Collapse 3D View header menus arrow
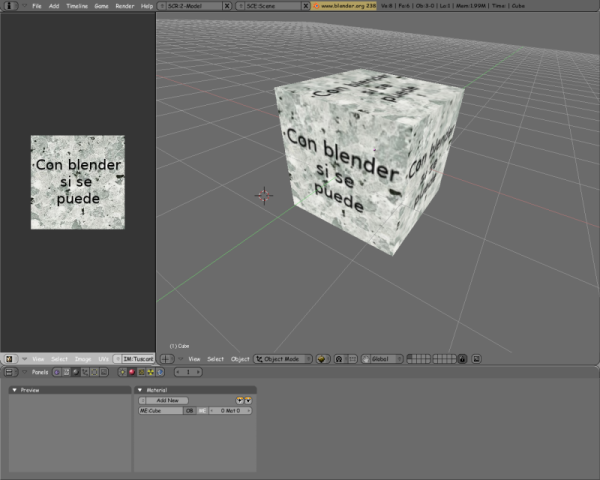600x480 pixels. point(181,359)
